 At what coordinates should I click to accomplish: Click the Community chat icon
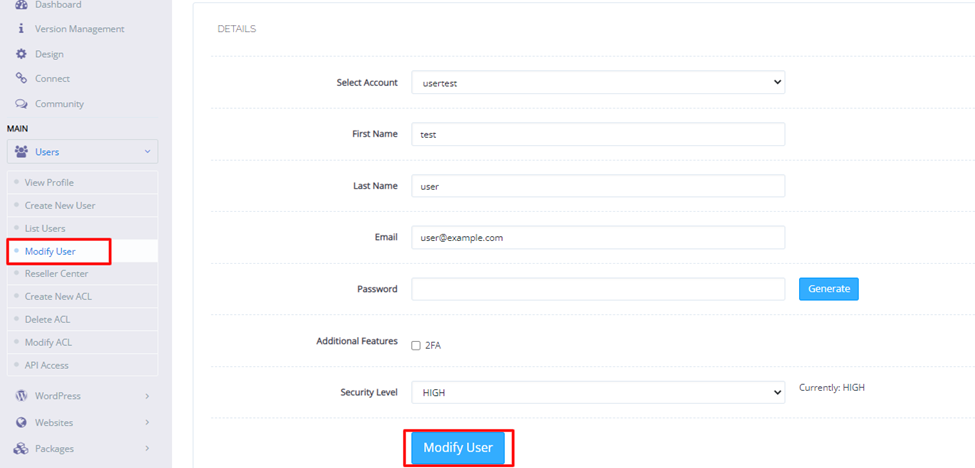tap(21, 104)
